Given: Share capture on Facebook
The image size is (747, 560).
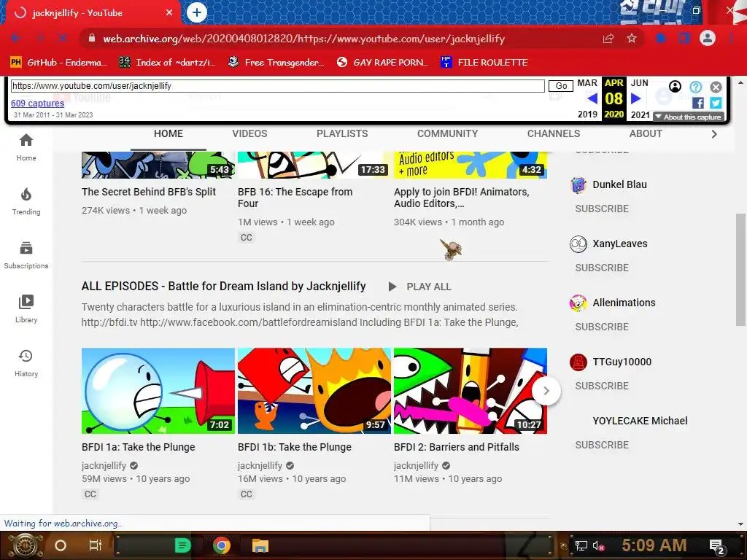Looking at the screenshot, I should [x=698, y=103].
